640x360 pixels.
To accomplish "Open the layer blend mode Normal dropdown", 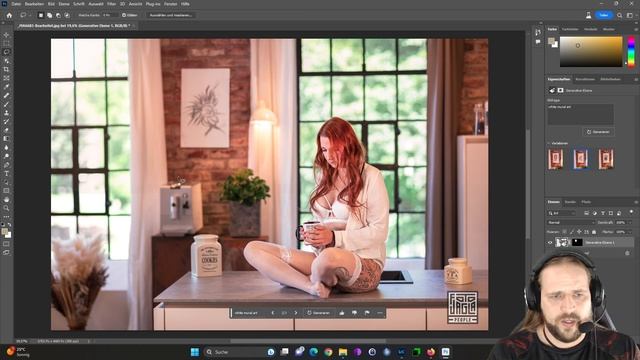I will point(571,222).
